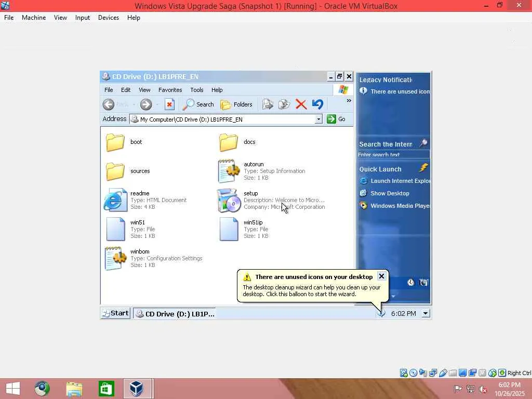Click the VirtualBox display status icon
This screenshot has width=532, height=399.
click(x=462, y=373)
